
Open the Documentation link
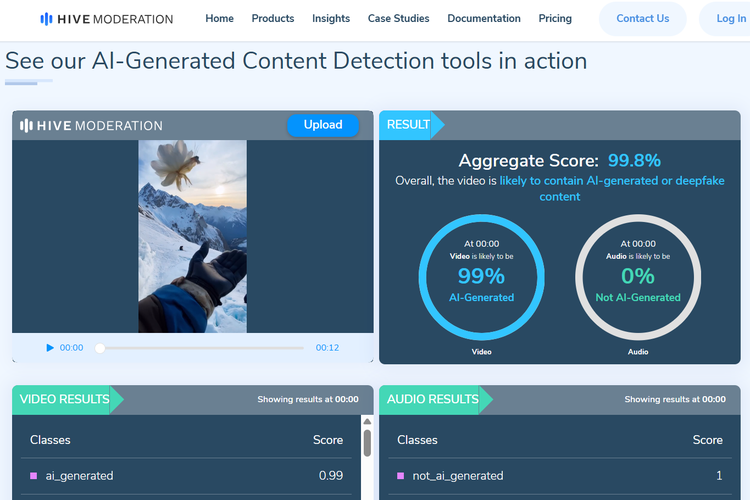[x=484, y=19]
